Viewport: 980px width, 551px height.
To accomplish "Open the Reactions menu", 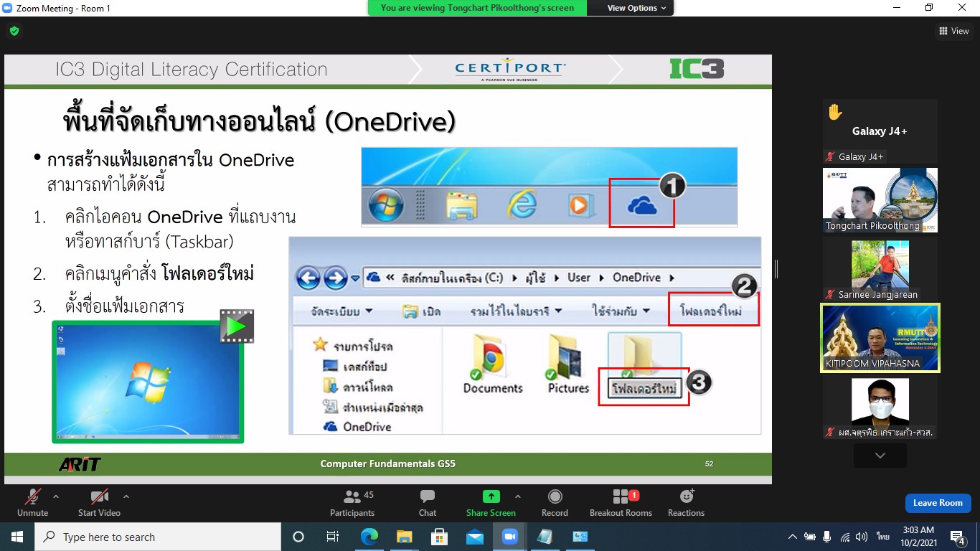I will click(x=686, y=503).
